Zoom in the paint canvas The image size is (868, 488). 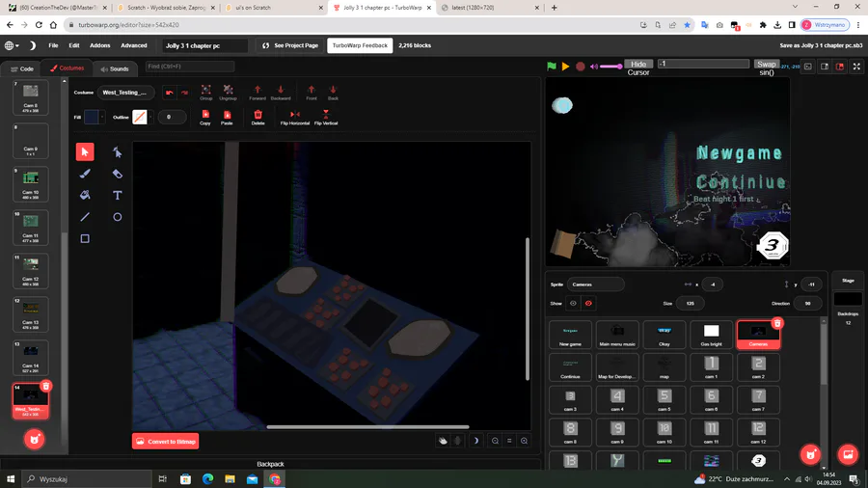pos(524,441)
